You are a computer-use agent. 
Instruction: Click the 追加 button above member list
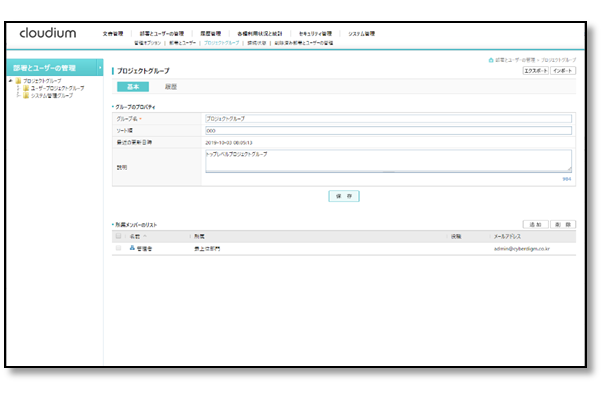(536, 225)
